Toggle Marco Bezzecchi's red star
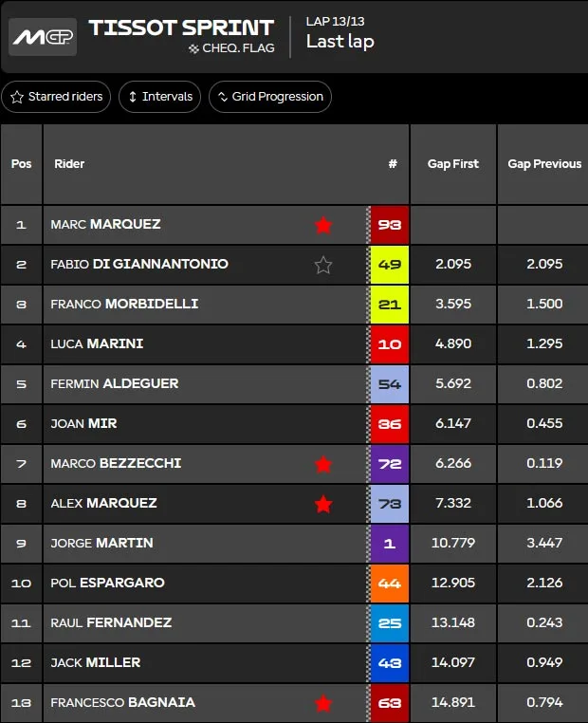The width and height of the screenshot is (588, 723). click(x=323, y=464)
